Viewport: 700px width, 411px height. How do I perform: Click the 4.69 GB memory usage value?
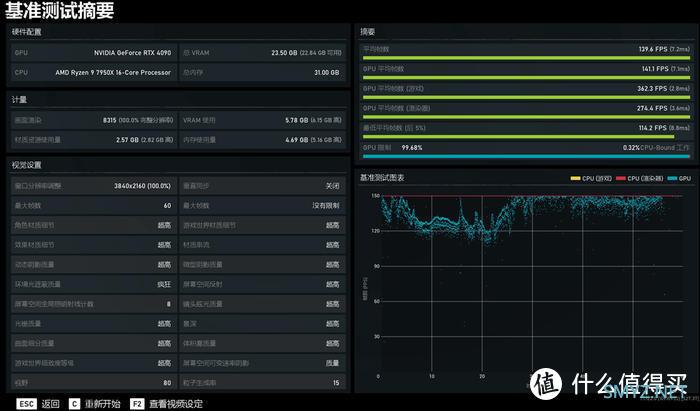(297, 140)
